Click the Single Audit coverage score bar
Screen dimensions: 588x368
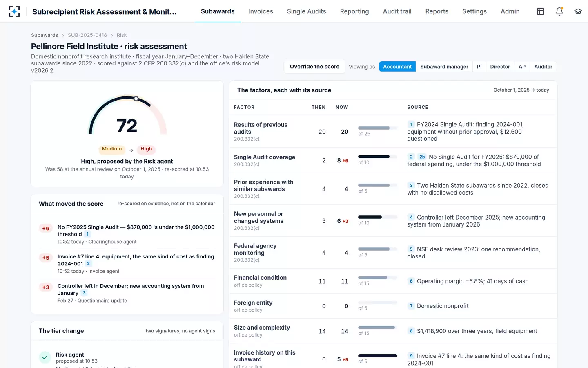pyautogui.click(x=378, y=157)
